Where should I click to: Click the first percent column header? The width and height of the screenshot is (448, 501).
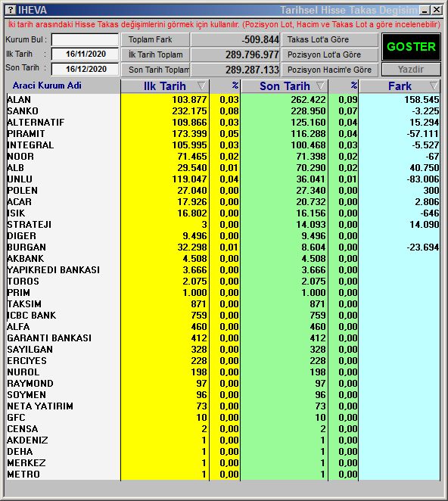[235, 86]
